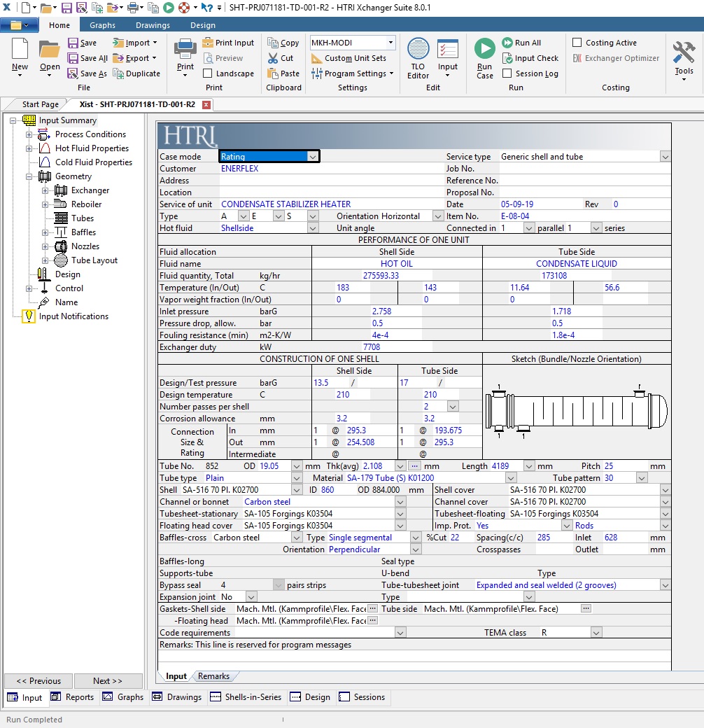Expand the Process Conditions tree node
The image size is (704, 728).
(x=29, y=134)
